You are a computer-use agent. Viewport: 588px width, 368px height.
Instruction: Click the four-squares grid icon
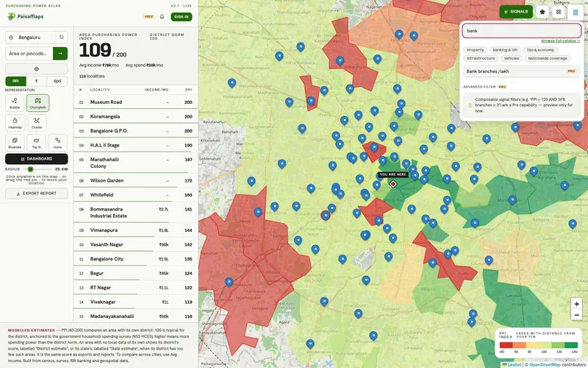pyautogui.click(x=559, y=12)
